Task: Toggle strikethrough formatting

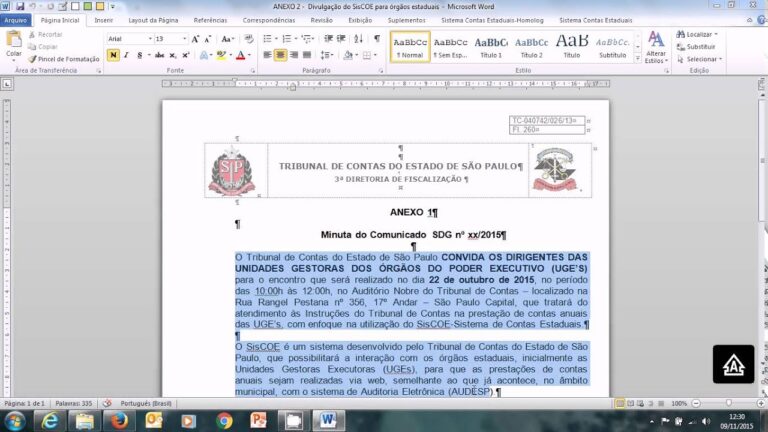Action: (159, 55)
